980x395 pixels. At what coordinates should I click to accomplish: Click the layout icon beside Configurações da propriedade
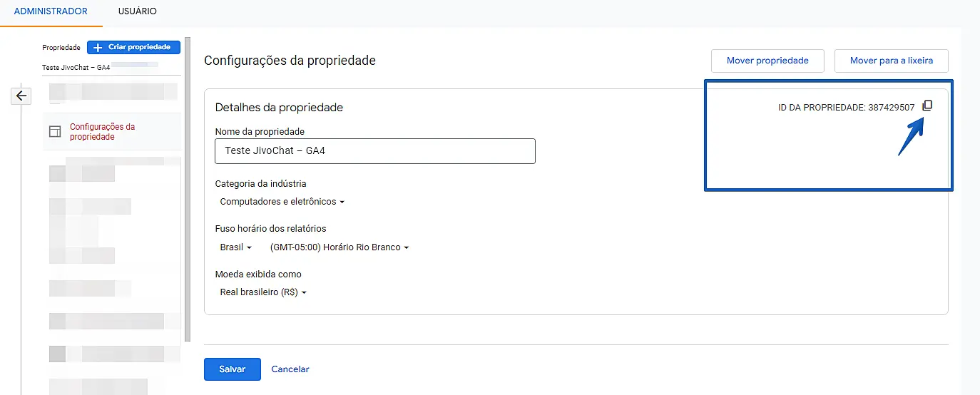pos(55,132)
